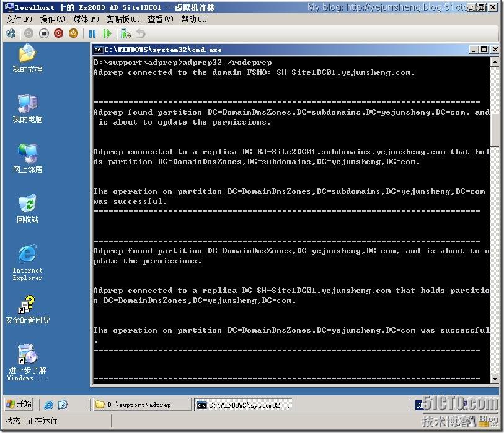
Task: Pause the virtual machine
Action: pos(92,33)
